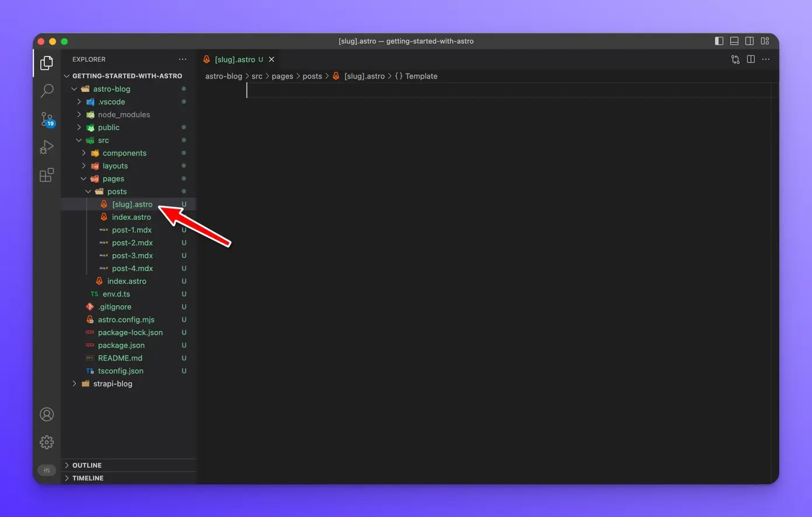Open astro.config.mjs file
This screenshot has height=517, width=812.
128,320
